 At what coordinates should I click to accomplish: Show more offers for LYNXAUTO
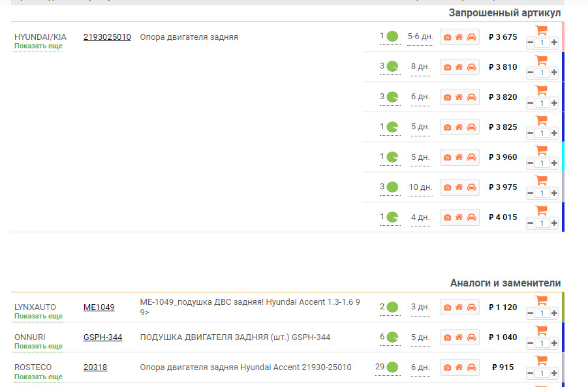click(x=39, y=317)
